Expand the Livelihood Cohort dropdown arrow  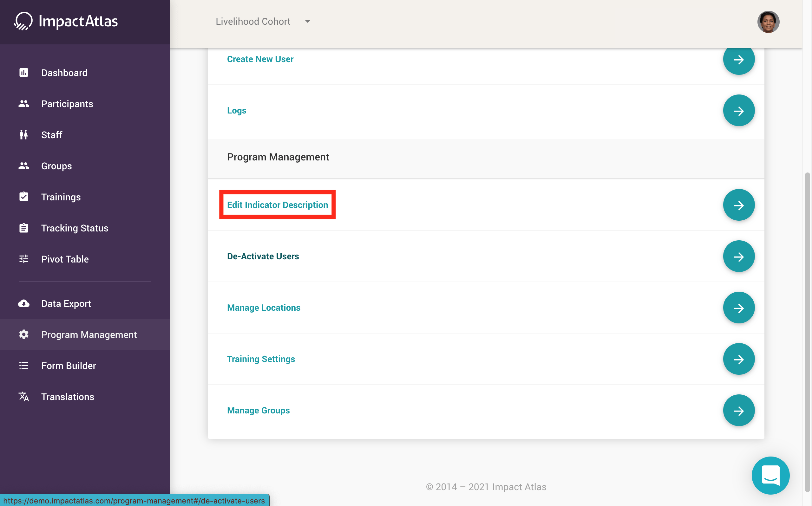[307, 22]
